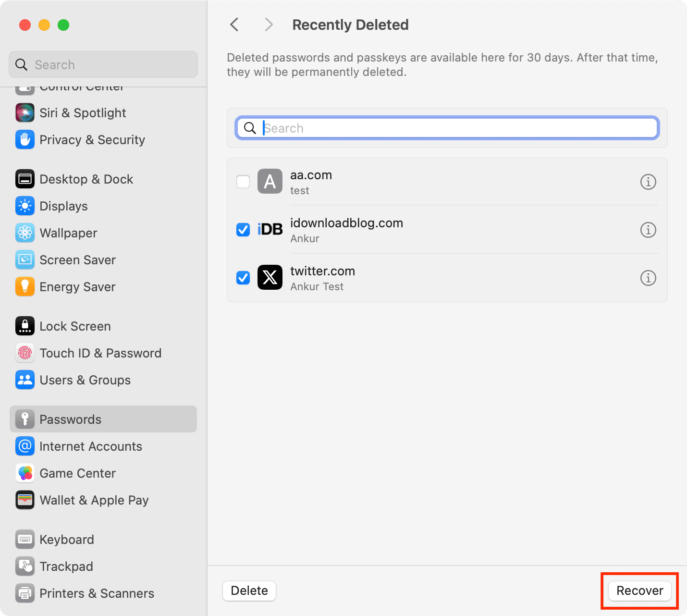Open Screen Saver label
This screenshot has width=687, height=616.
click(x=78, y=260)
